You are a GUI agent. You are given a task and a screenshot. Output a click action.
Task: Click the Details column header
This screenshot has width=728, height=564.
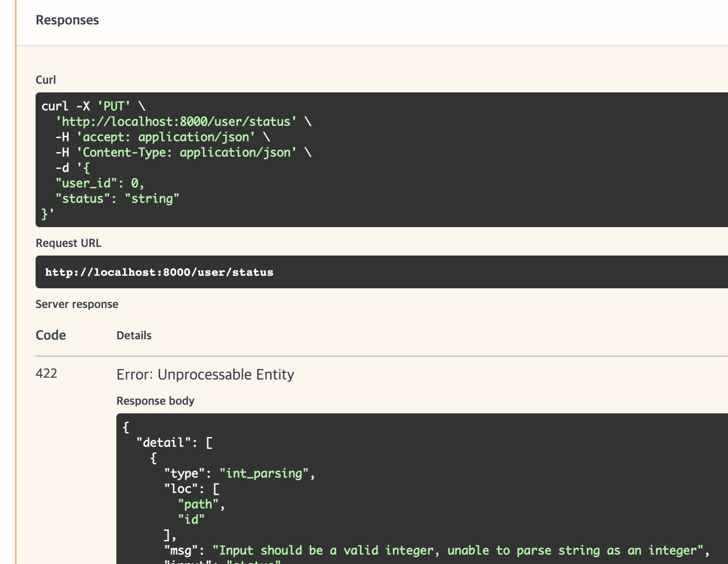click(x=134, y=335)
